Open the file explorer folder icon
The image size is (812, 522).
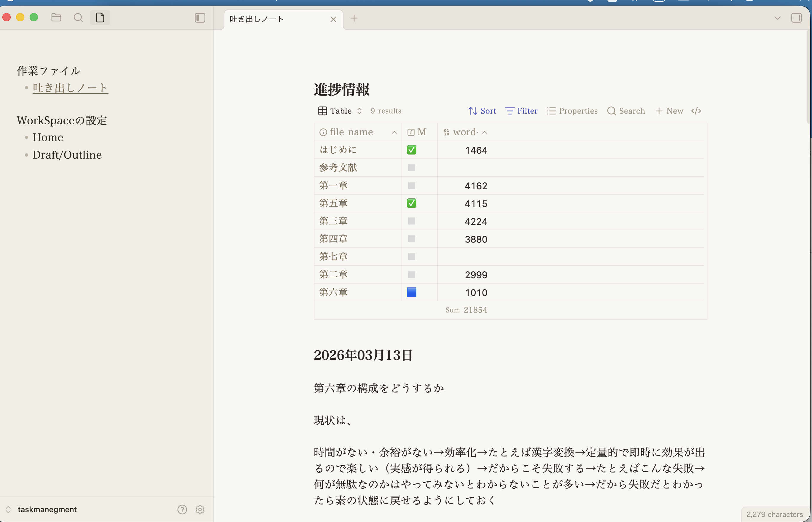(x=56, y=17)
